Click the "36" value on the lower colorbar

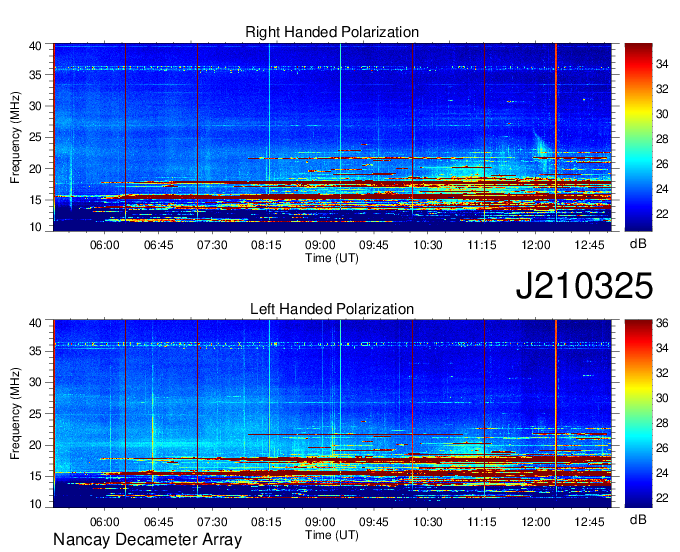tap(662, 323)
